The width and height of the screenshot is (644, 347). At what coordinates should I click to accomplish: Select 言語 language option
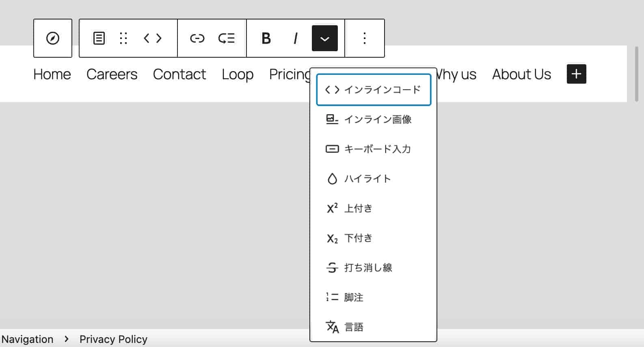(373, 327)
